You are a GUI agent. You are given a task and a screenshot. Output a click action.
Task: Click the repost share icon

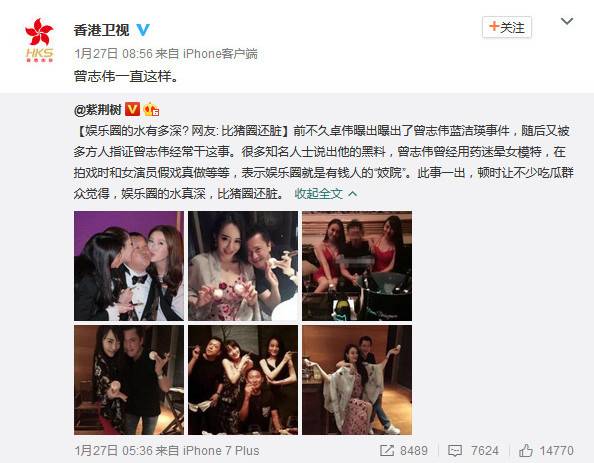[x=387, y=450]
